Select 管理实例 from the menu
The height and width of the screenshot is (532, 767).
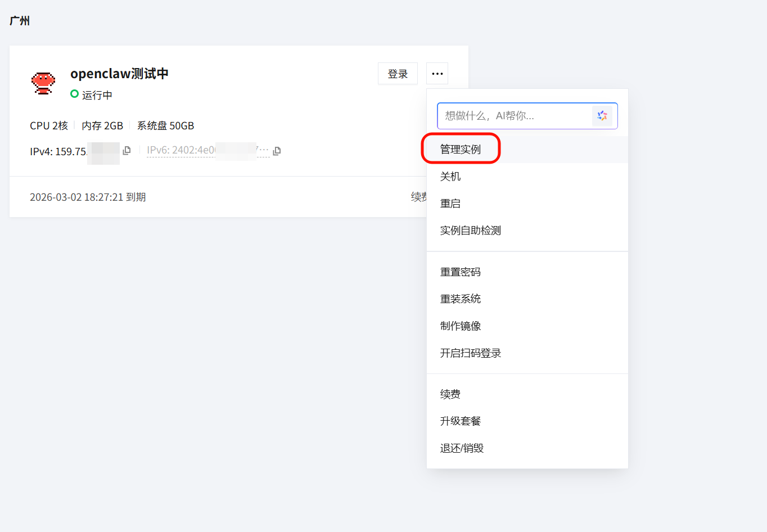click(527, 149)
